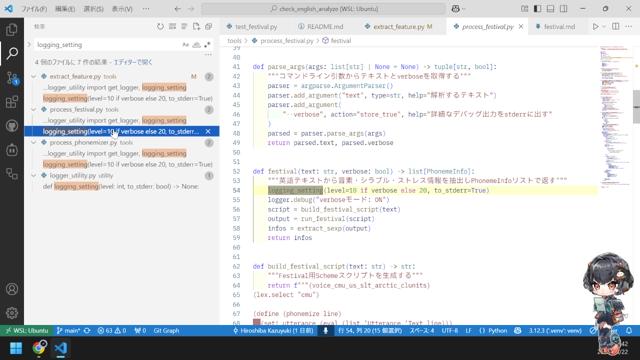Image resolution: width=640 pixels, height=360 pixels.
Task: Toggle Secondary Side Bar visibility
Action: click(x=564, y=9)
